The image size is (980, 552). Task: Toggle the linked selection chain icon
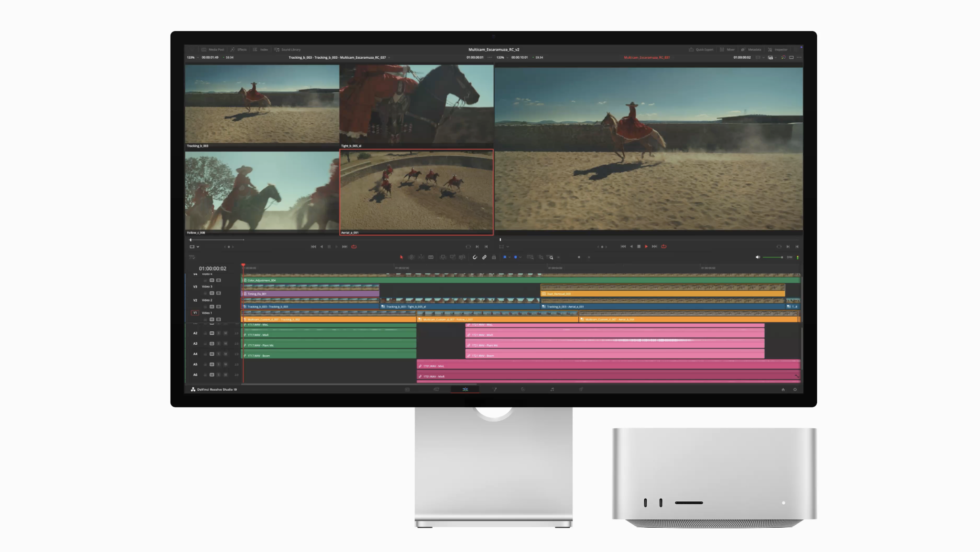(484, 257)
